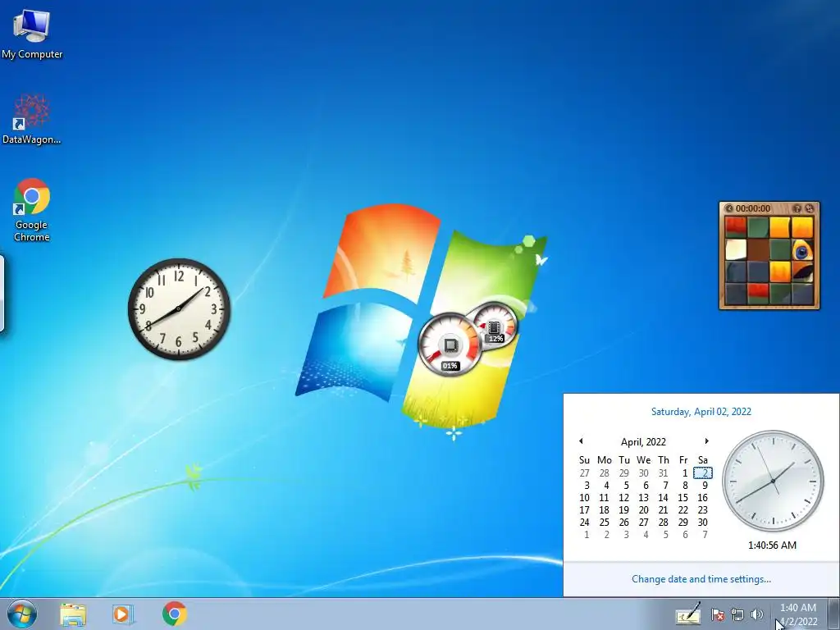The height and width of the screenshot is (630, 840).
Task: Click the white puzzle tile
Action: coord(736,249)
